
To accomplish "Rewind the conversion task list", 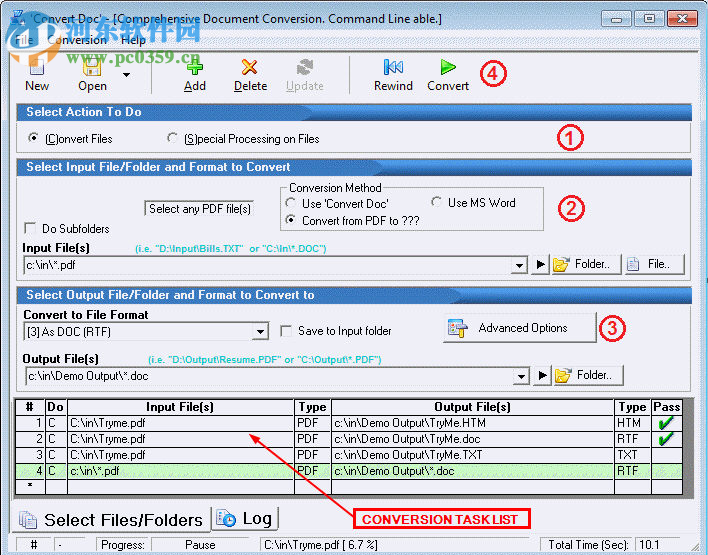I will coord(393,75).
